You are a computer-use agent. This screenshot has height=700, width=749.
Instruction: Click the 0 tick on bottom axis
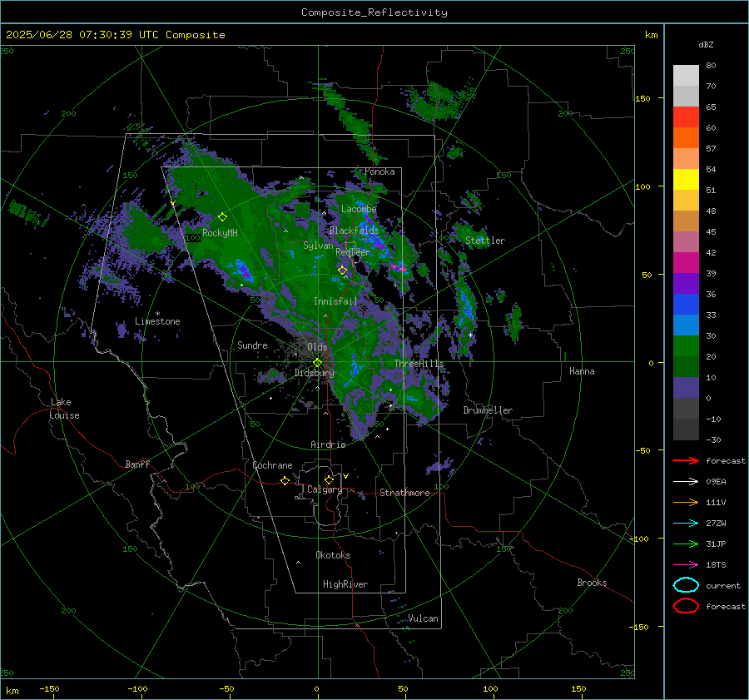tap(317, 688)
